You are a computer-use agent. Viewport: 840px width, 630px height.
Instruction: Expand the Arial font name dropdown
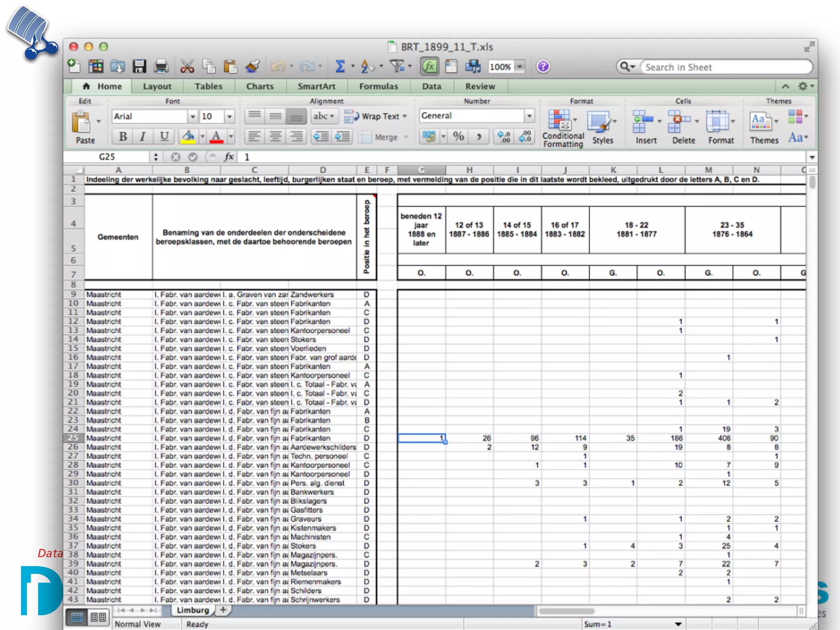coord(192,116)
